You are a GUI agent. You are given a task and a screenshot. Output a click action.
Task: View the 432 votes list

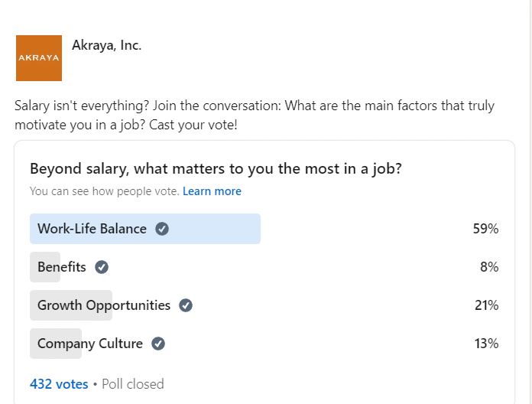pos(59,384)
